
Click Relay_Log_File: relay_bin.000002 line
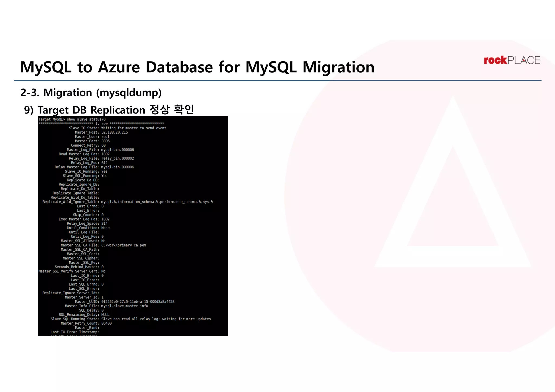tap(101, 158)
